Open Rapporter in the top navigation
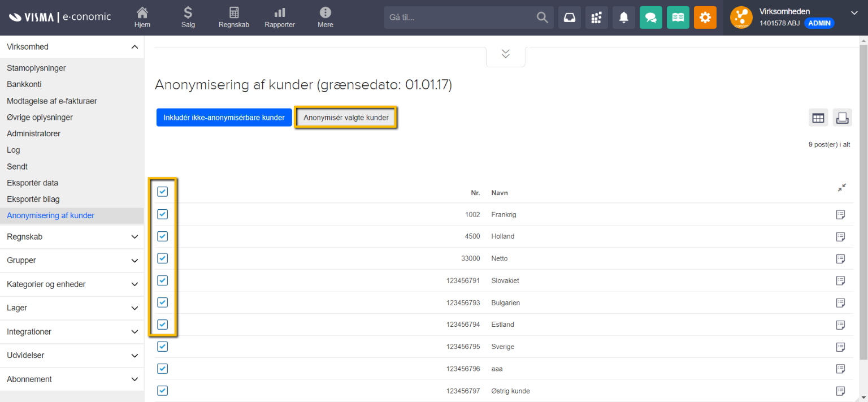868x402 pixels. tap(279, 18)
